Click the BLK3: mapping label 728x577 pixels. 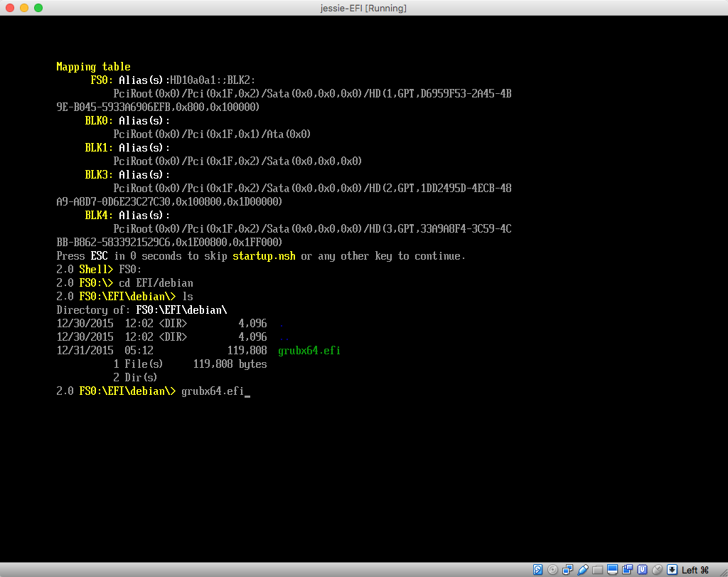99,175
